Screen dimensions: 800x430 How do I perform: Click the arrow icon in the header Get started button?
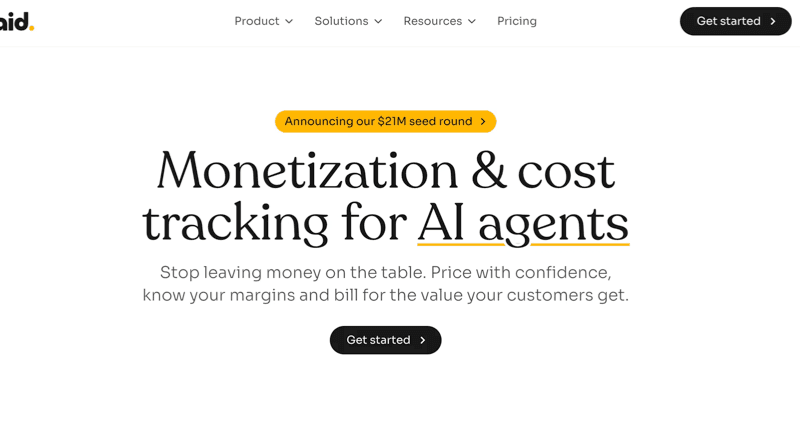773,21
